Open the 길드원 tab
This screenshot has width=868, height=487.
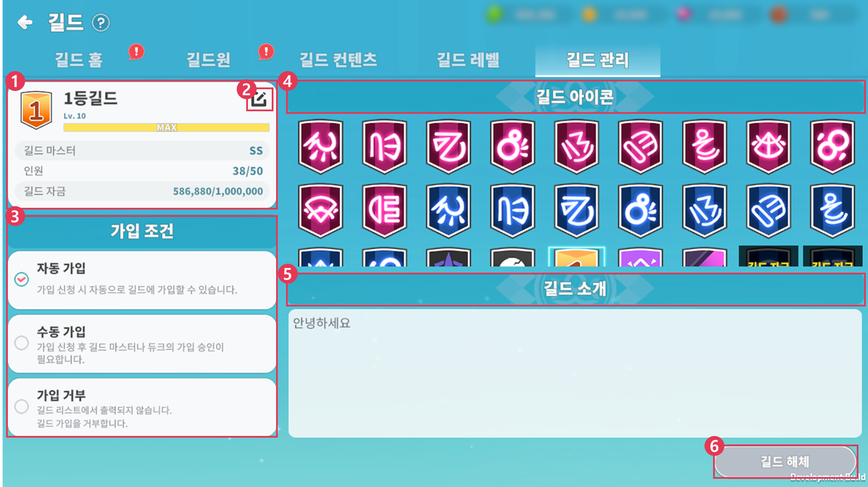point(208,60)
